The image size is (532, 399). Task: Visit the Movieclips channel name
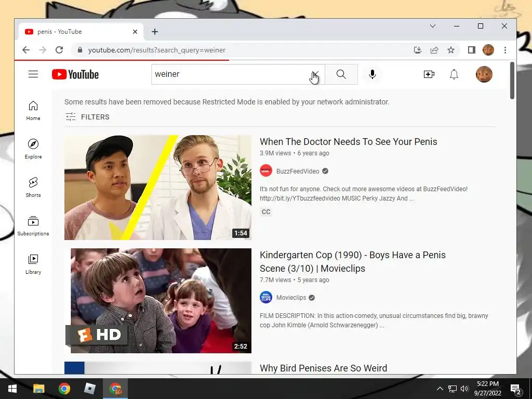pos(291,298)
